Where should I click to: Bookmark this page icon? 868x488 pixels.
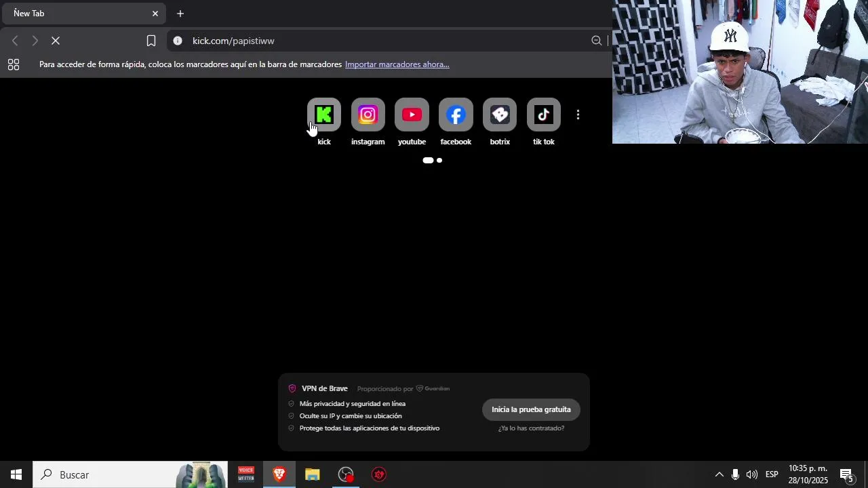tap(151, 41)
